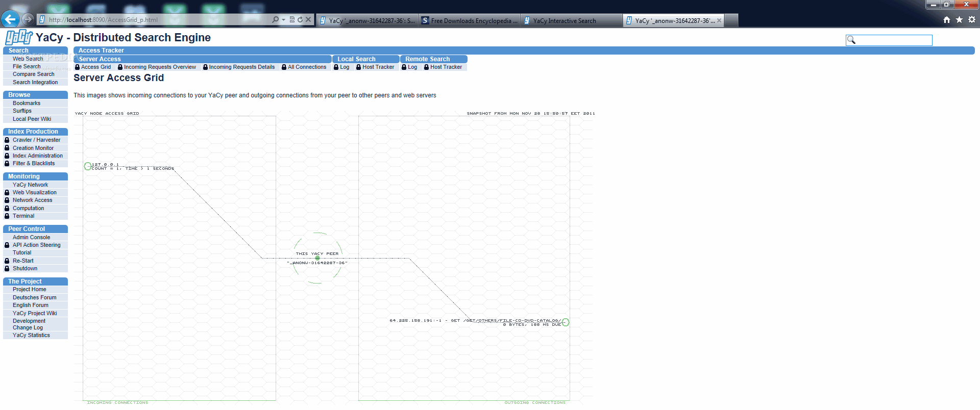Switch to the YaCy Interactive Search tab
The image size is (980, 410).
coord(571,20)
